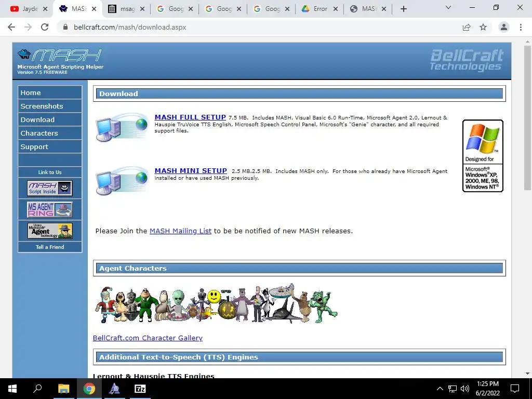
Task: Switch to the Error Google Drive tab
Action: [320, 9]
